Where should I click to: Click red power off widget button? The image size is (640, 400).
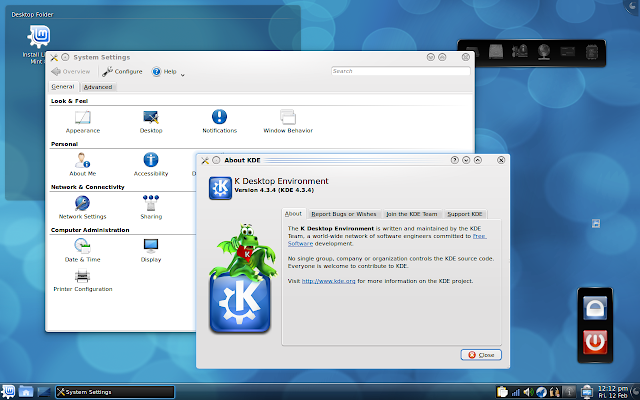(x=595, y=342)
